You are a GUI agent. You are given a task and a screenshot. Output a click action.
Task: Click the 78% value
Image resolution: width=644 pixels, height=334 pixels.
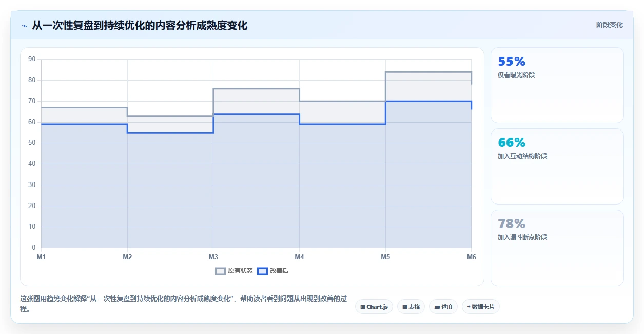point(512,224)
